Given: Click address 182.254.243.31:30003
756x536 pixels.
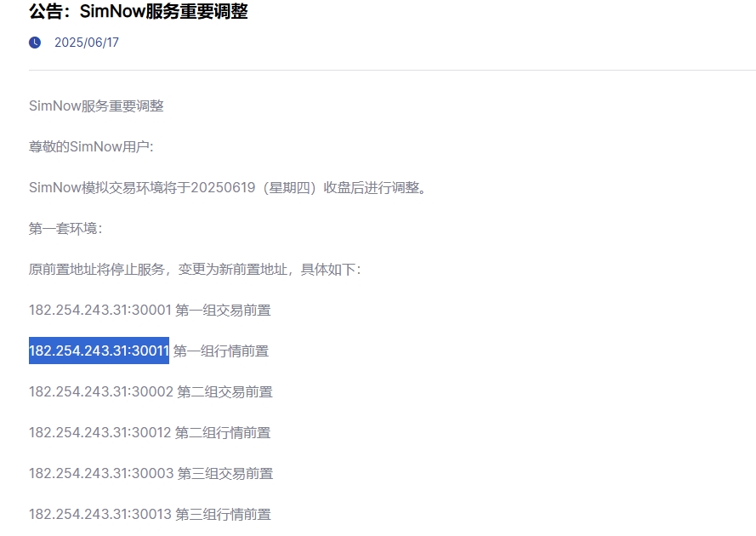Looking at the screenshot, I should [101, 473].
